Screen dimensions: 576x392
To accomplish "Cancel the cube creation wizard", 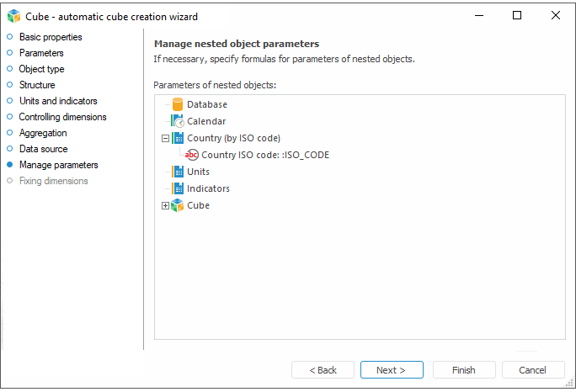I will click(532, 370).
